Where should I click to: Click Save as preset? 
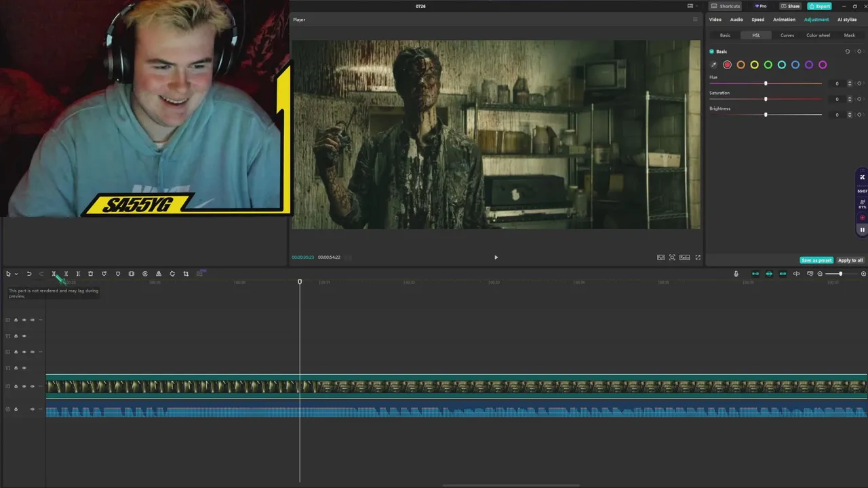pos(816,260)
